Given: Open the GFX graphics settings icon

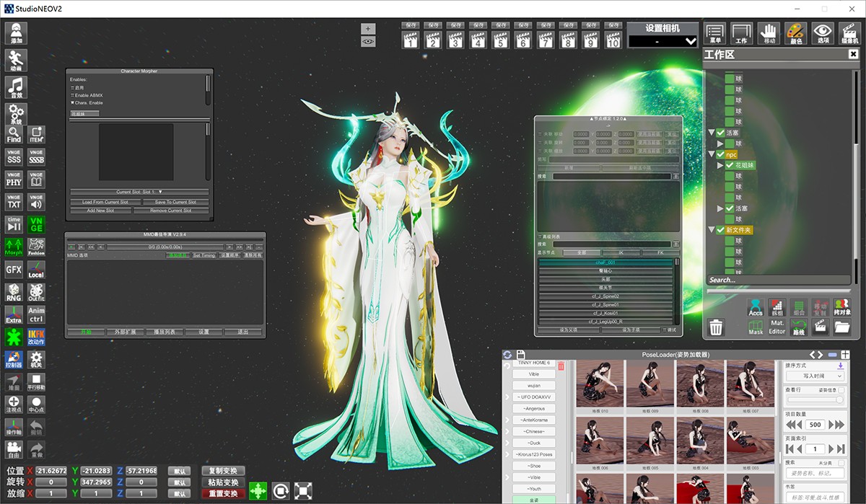Looking at the screenshot, I should 14,270.
